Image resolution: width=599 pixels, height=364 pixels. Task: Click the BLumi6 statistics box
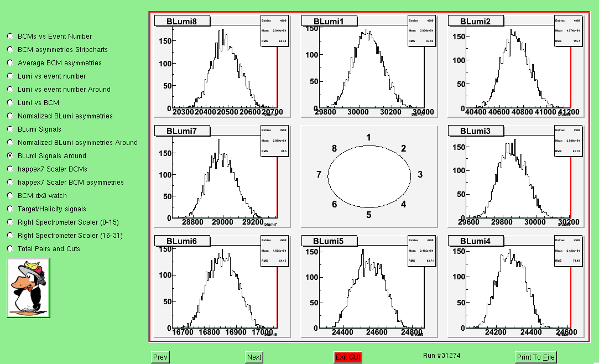pyautogui.click(x=274, y=251)
